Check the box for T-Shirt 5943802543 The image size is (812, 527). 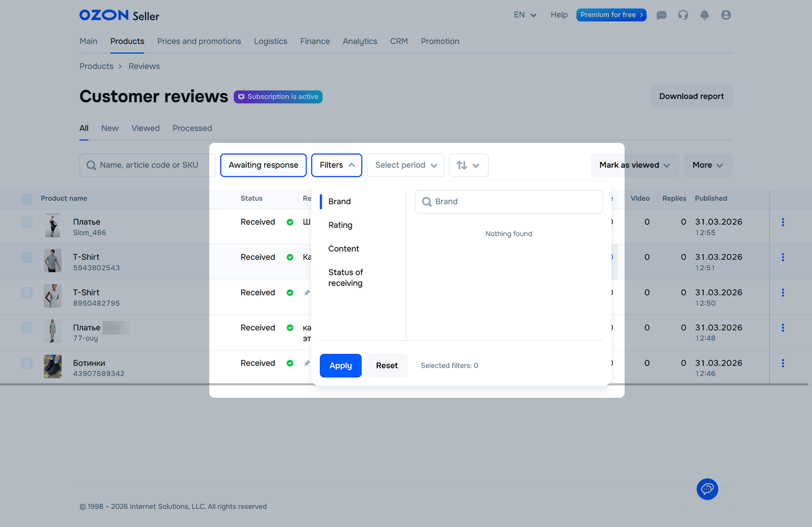27,257
